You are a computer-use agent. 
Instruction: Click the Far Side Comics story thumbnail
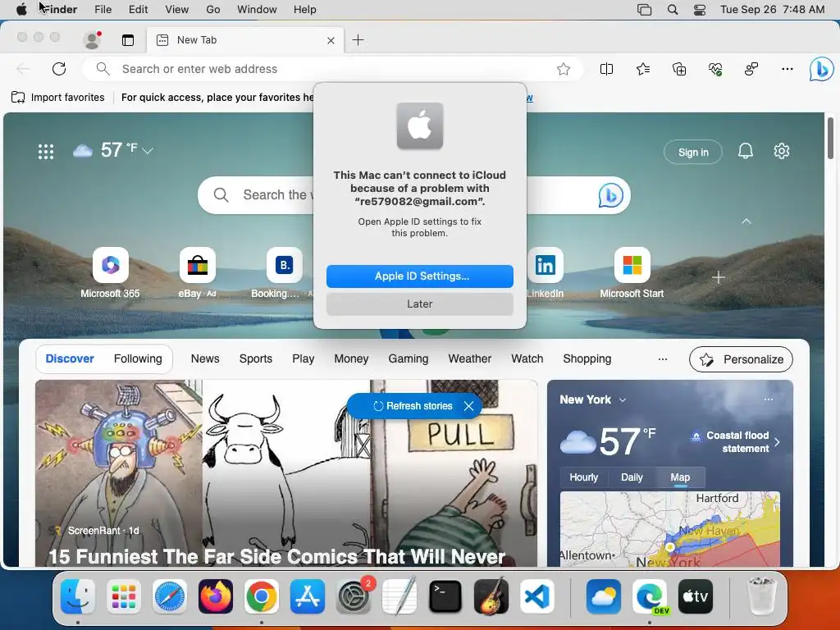click(286, 473)
